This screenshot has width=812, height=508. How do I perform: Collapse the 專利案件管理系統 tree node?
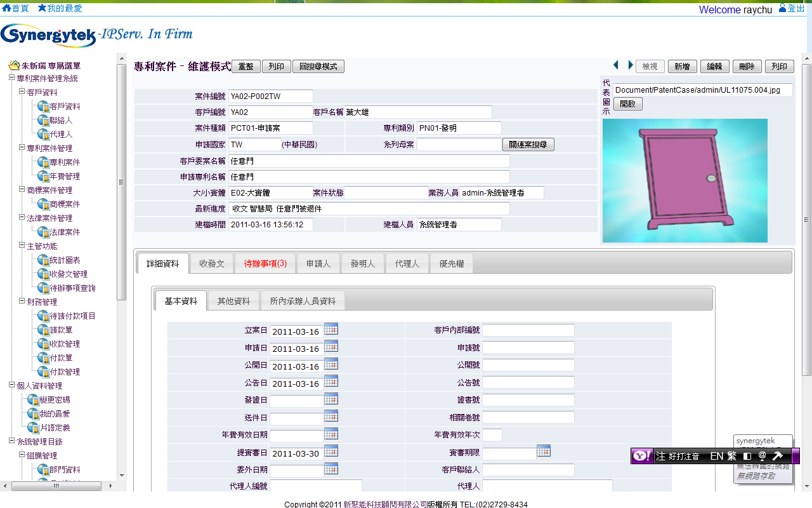(x=11, y=78)
